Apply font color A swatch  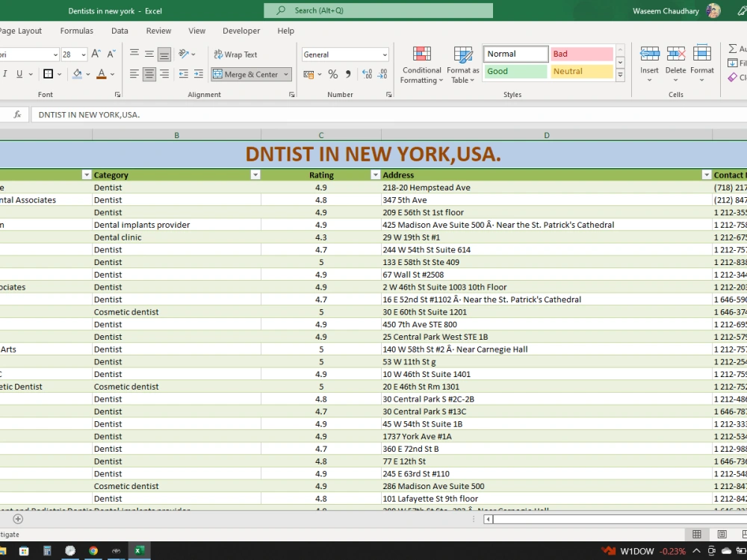102,74
